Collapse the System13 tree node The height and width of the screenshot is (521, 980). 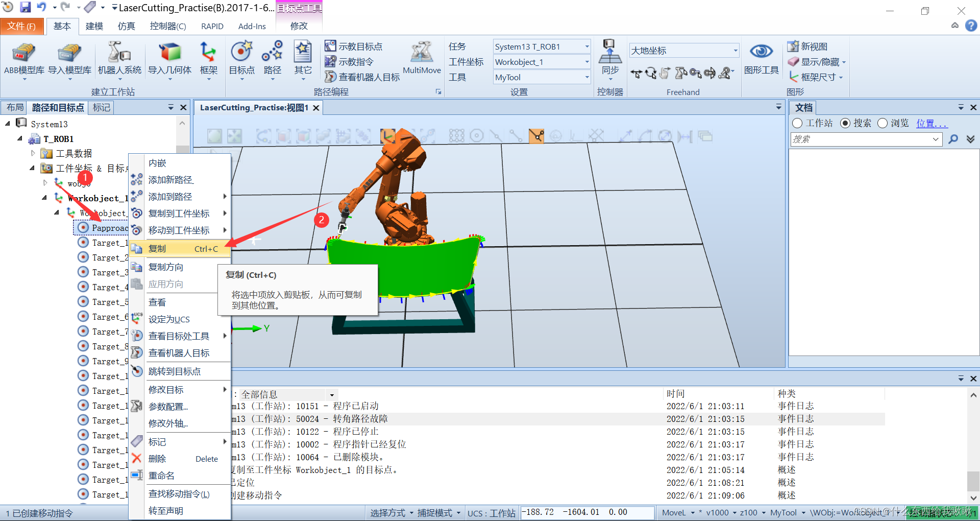8,124
